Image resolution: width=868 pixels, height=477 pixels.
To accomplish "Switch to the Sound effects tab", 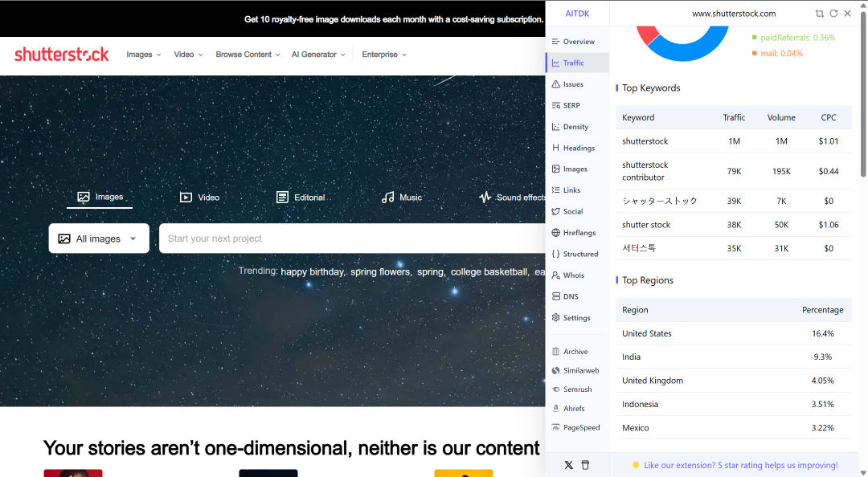I will click(512, 198).
